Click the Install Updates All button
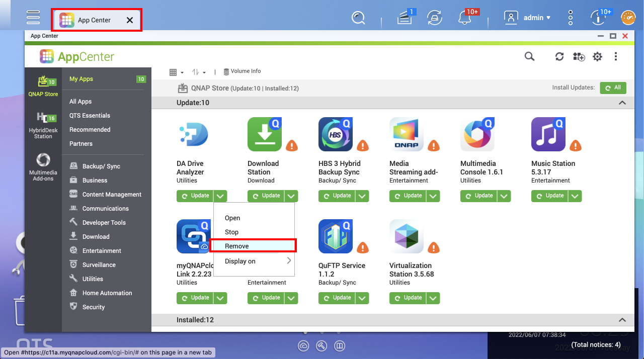This screenshot has height=359, width=644. (x=613, y=87)
